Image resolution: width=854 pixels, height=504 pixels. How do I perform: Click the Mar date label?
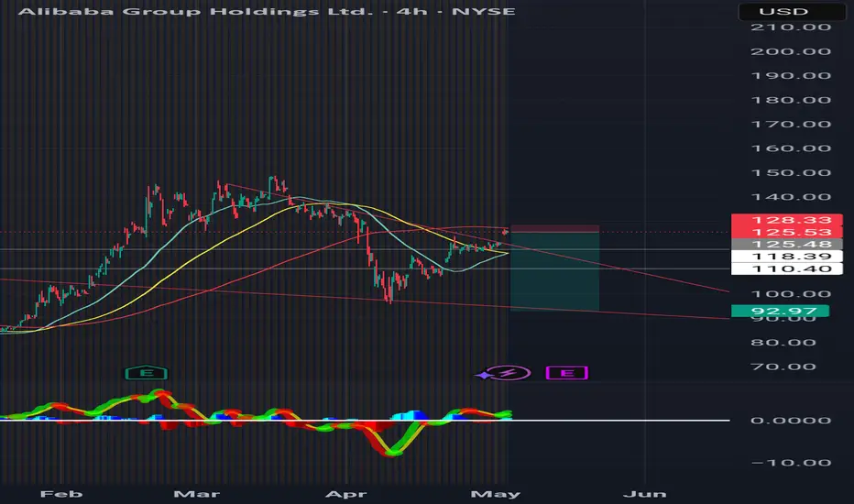(x=197, y=494)
